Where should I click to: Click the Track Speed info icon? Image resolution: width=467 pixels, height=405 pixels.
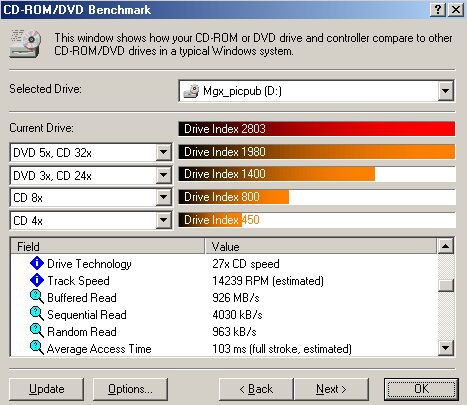click(x=37, y=280)
